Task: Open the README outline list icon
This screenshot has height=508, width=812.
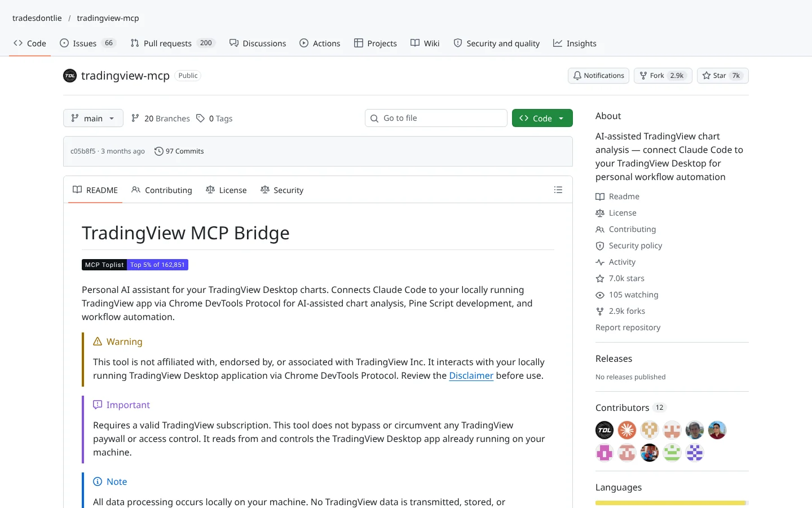Action: 558,190
